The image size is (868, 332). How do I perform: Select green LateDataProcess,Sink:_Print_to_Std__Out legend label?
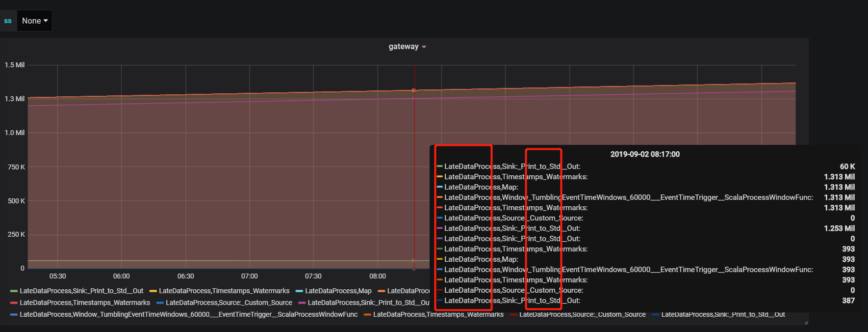point(81,291)
